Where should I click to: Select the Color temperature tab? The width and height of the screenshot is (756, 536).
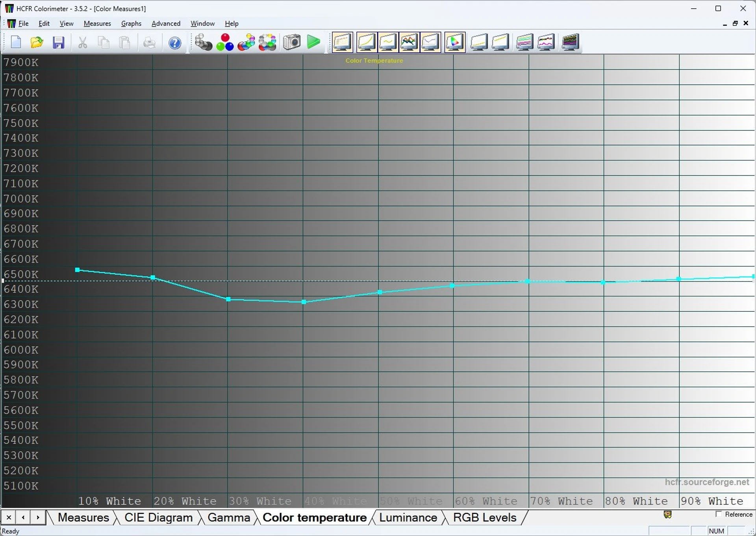pyautogui.click(x=315, y=517)
